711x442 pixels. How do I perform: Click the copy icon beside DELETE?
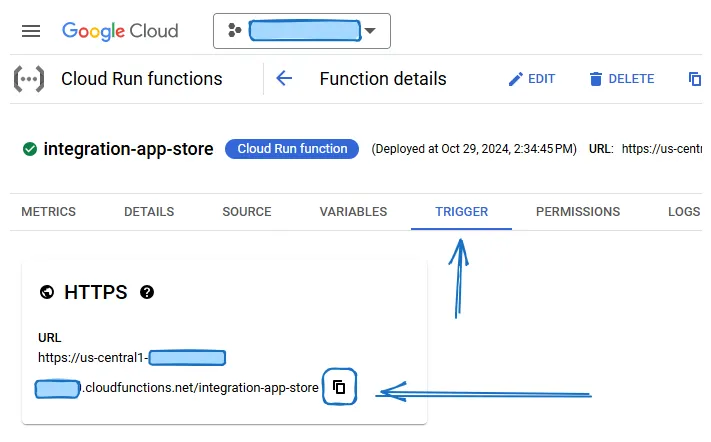tap(695, 79)
